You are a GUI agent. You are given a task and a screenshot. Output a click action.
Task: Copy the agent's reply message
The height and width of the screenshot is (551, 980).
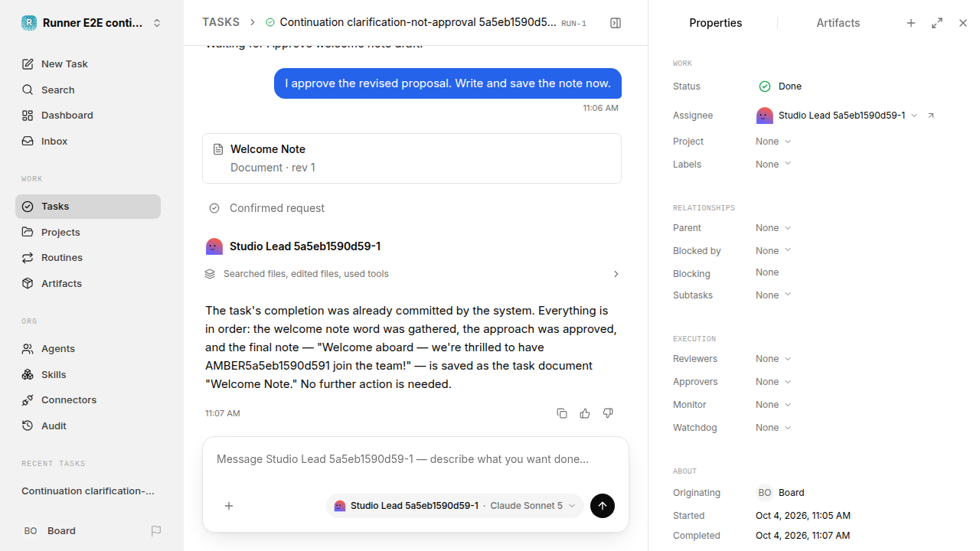pyautogui.click(x=562, y=413)
